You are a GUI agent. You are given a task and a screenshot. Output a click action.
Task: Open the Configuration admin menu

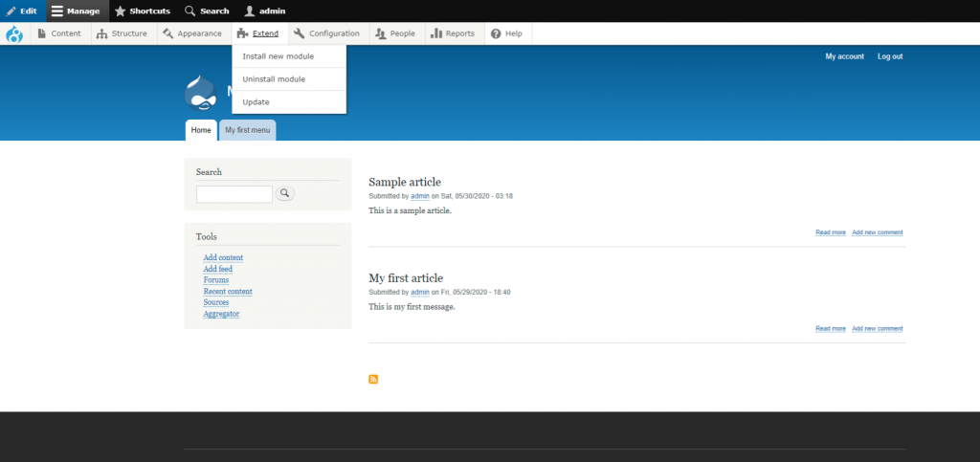point(326,33)
